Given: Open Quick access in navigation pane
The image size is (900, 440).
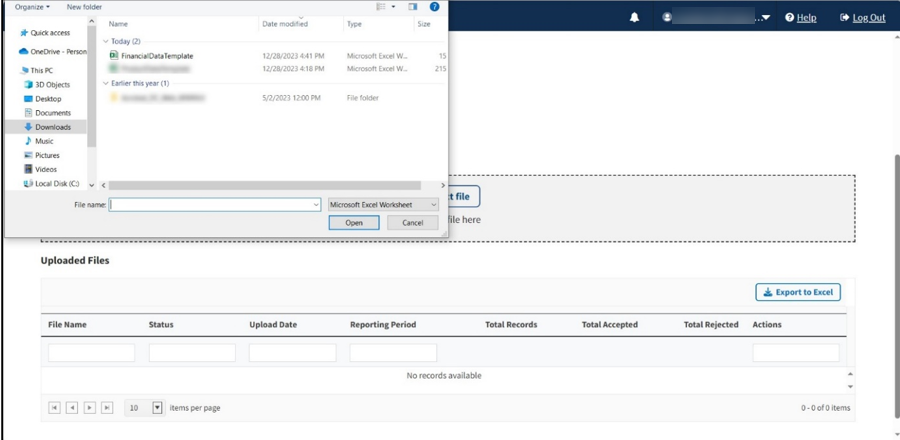Looking at the screenshot, I should pyautogui.click(x=50, y=33).
